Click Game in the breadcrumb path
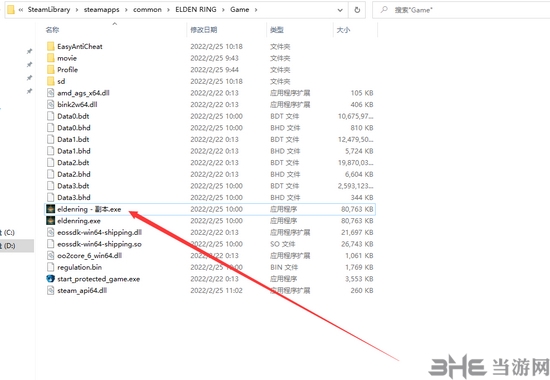The height and width of the screenshot is (380, 550). 240,9
